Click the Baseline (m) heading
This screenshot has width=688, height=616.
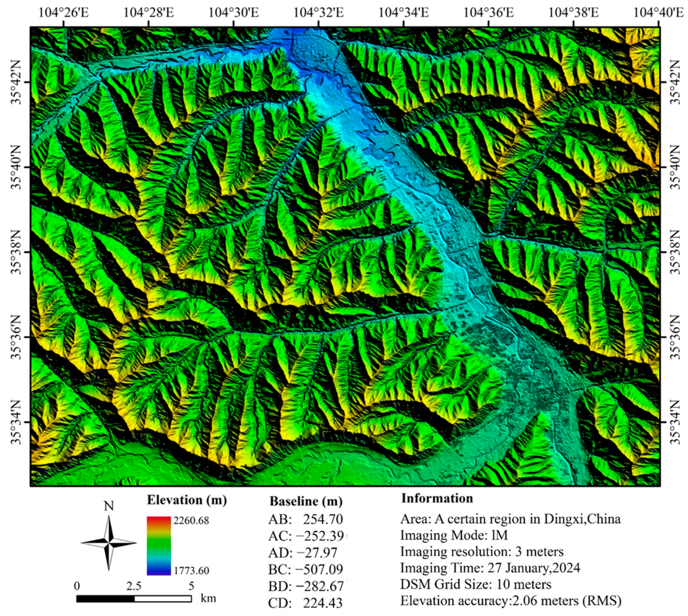pyautogui.click(x=306, y=501)
